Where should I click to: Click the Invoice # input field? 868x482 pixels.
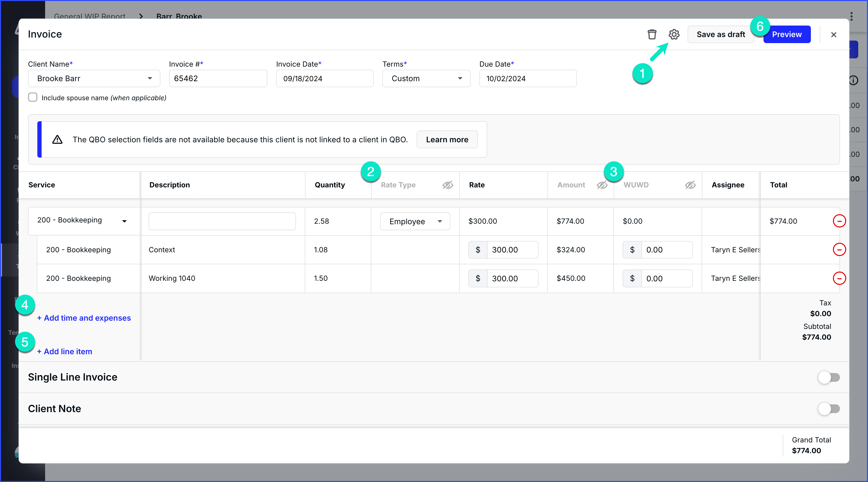218,78
